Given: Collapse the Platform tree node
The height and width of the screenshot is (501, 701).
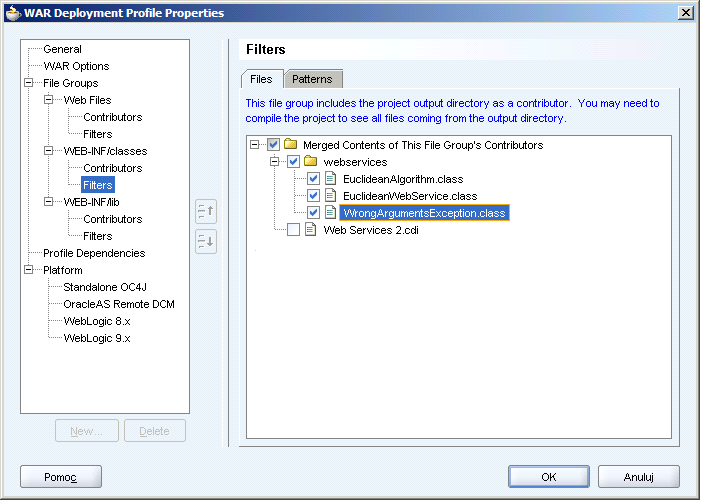Looking at the screenshot, I should [29, 269].
